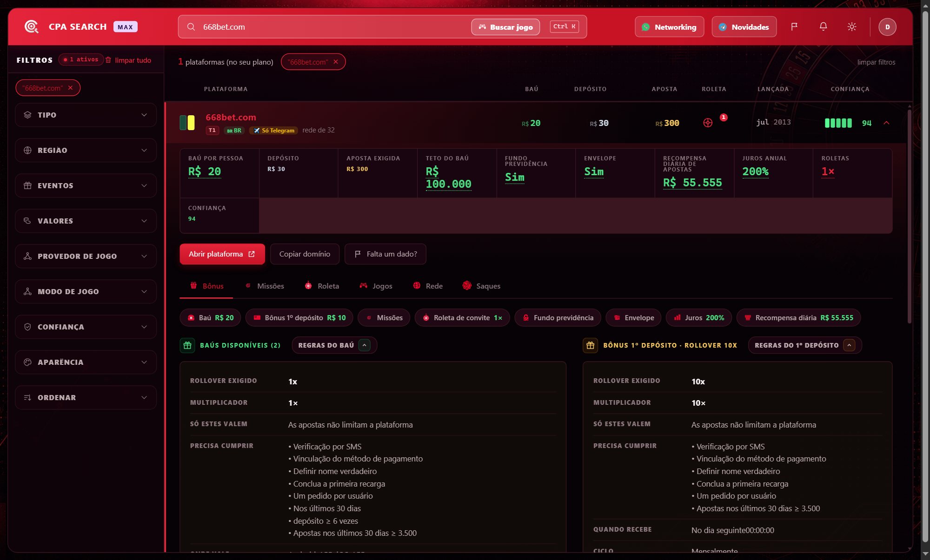The height and width of the screenshot is (560, 930).
Task: Remove the 668bet.com chip above the table
Action: click(x=336, y=62)
